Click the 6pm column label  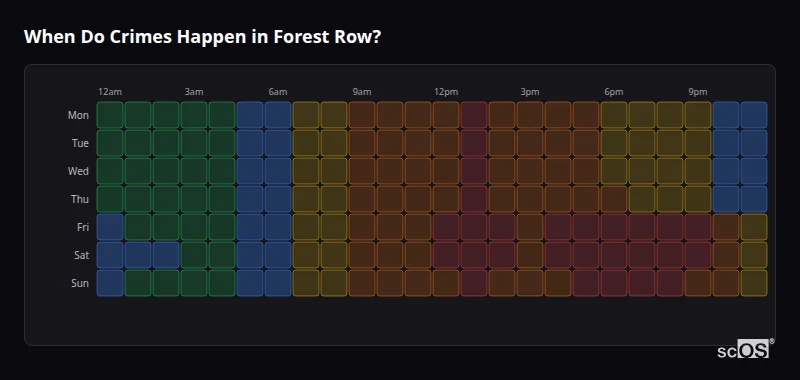point(614,92)
